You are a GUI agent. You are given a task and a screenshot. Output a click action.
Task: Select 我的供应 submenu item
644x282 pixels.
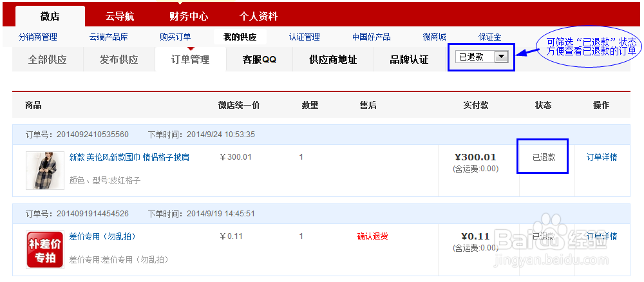pos(240,37)
